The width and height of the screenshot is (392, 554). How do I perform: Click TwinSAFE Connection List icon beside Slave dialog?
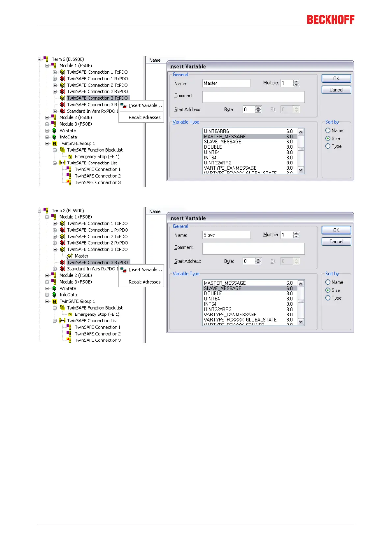pyautogui.click(x=63, y=321)
